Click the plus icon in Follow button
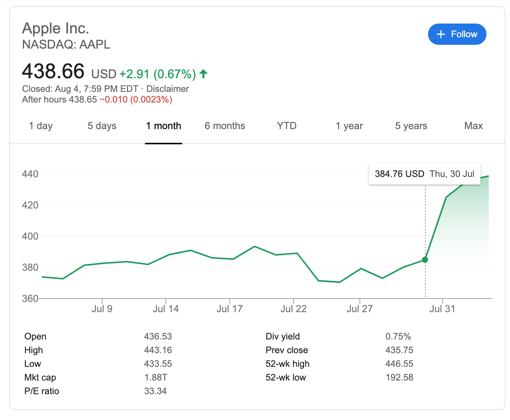 (441, 34)
